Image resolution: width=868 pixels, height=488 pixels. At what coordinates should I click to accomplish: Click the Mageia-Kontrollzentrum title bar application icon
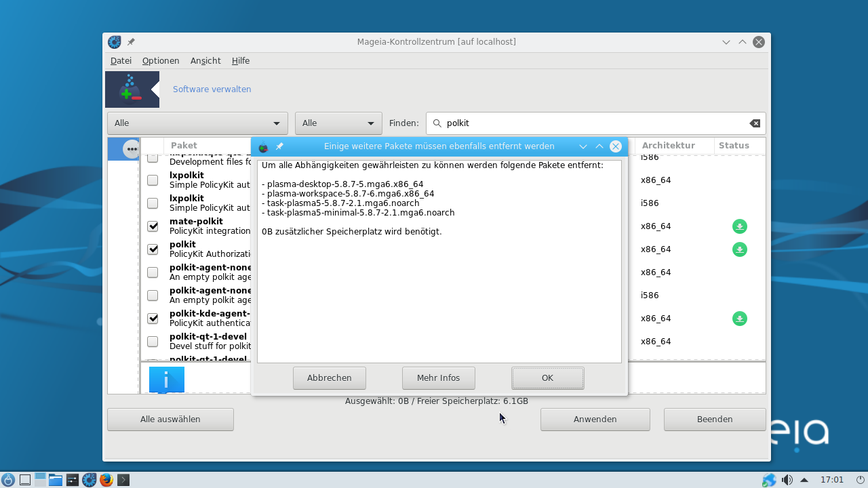[x=115, y=42]
